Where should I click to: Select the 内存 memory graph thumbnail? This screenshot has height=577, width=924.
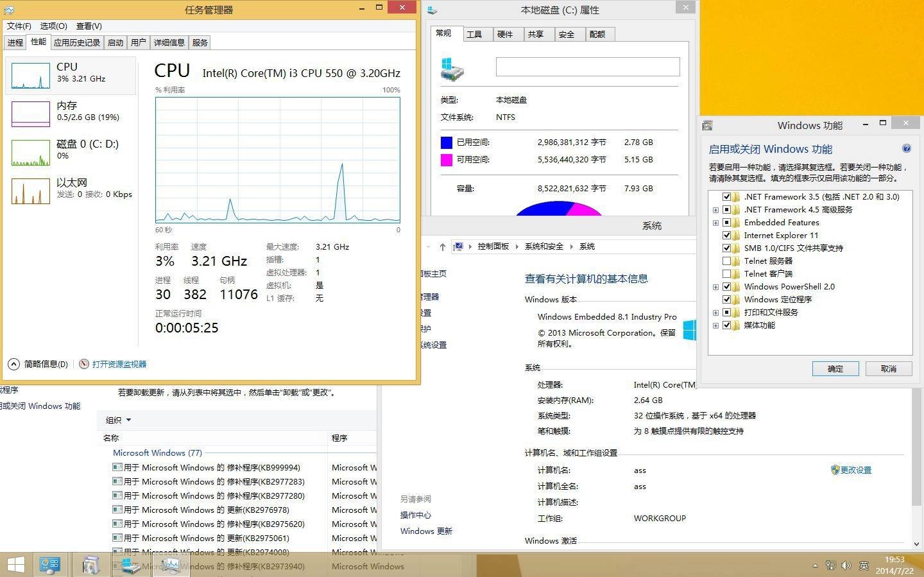pos(31,114)
